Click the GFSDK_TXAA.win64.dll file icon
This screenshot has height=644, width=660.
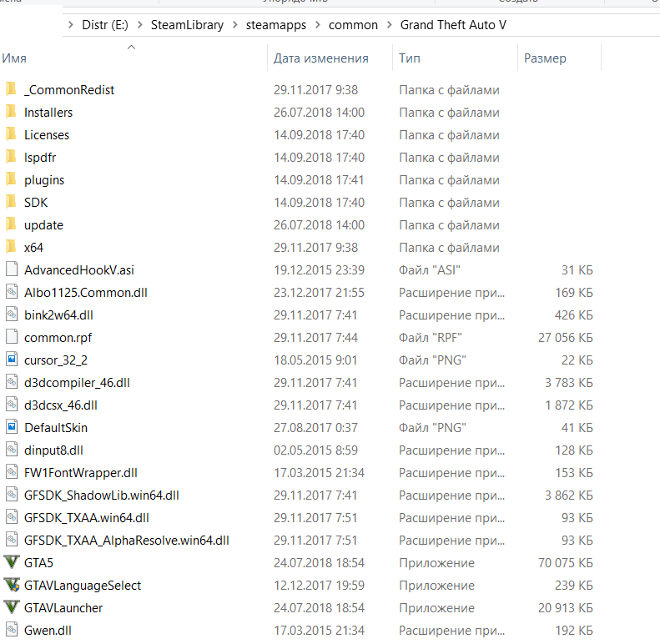pyautogui.click(x=12, y=517)
